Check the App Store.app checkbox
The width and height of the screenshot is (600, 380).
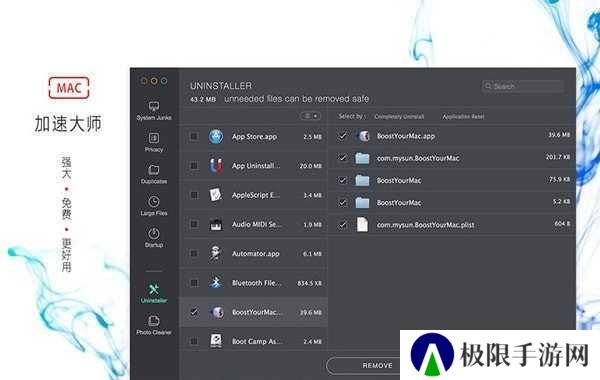(x=194, y=136)
